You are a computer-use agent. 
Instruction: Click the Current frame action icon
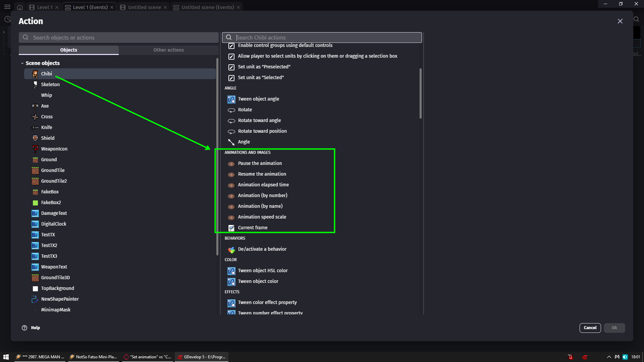point(231,228)
